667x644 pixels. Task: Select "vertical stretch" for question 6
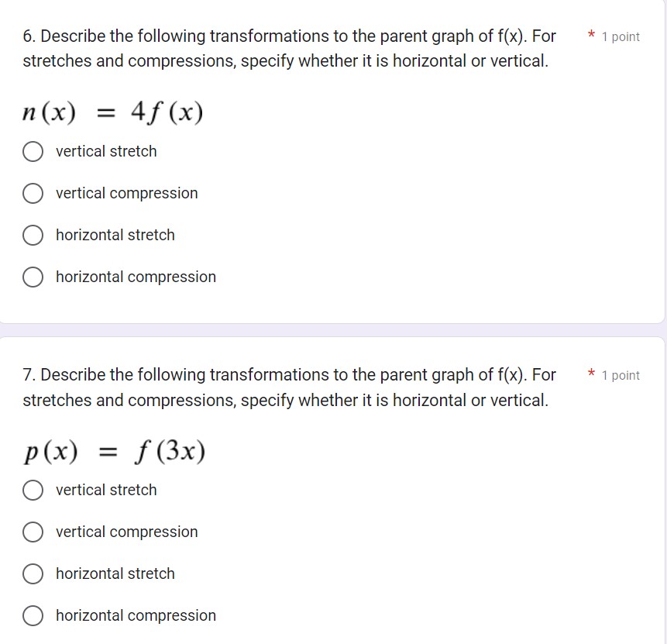[x=33, y=151]
